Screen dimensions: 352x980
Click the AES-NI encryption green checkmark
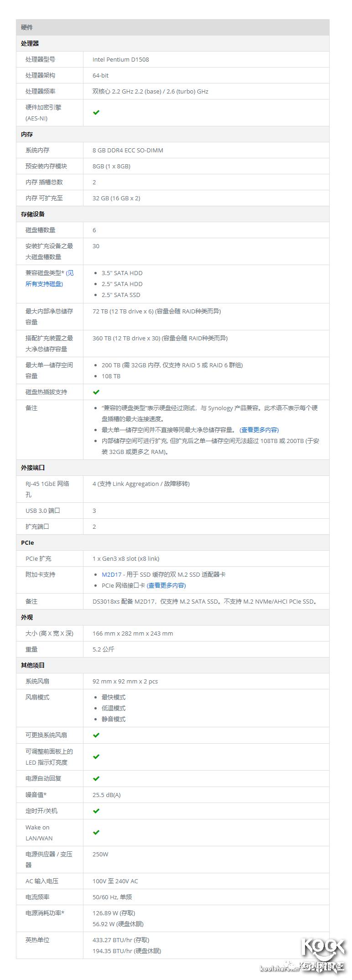click(x=96, y=112)
